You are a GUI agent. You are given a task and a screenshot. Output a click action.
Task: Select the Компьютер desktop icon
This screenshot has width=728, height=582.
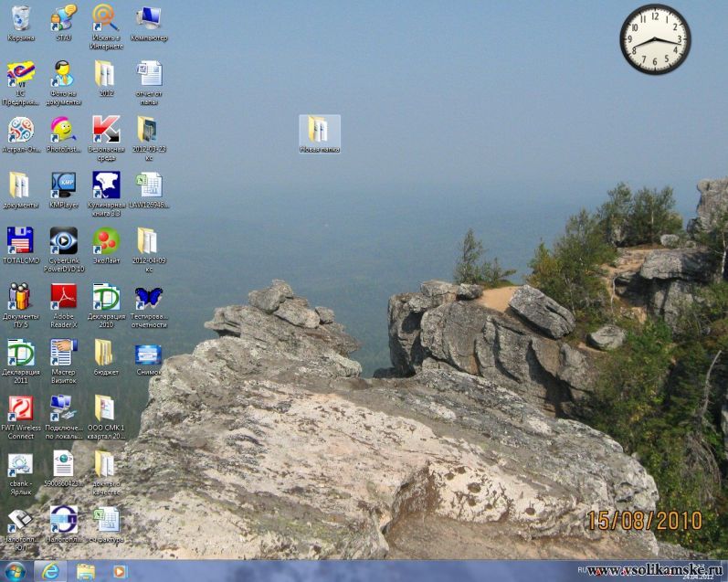click(148, 18)
